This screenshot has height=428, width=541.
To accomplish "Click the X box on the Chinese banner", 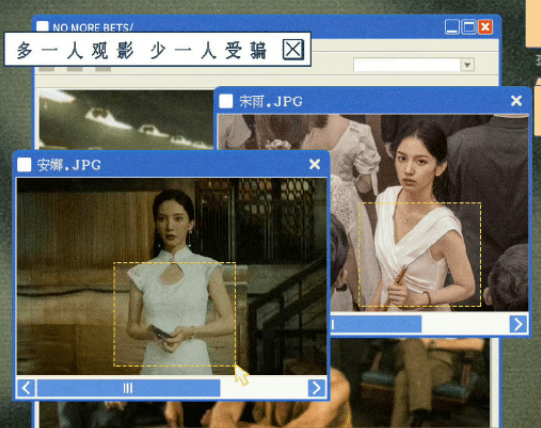I will click(293, 49).
